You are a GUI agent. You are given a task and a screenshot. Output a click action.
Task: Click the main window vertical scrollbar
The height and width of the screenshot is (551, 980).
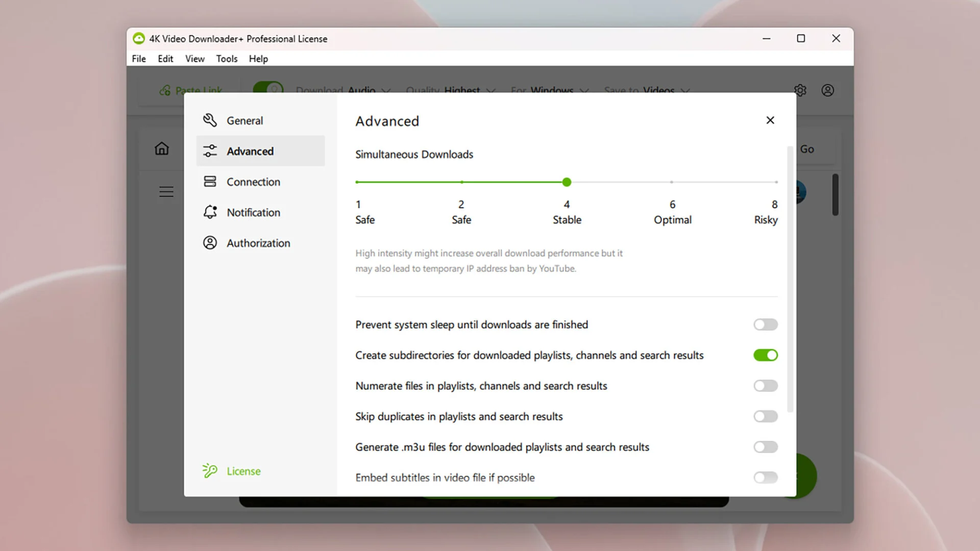pyautogui.click(x=835, y=194)
